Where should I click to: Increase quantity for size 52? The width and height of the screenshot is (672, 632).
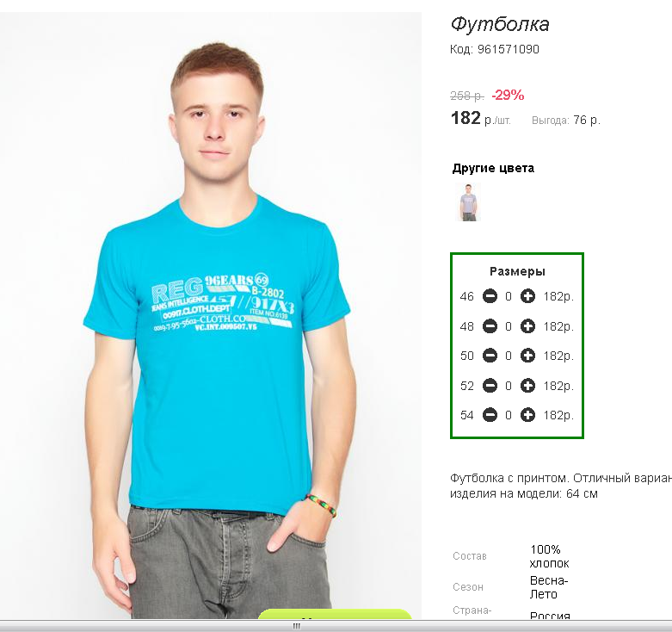click(527, 386)
